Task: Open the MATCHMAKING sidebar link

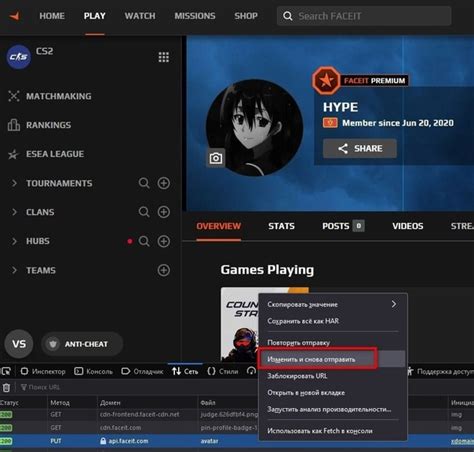Action: 59,96
